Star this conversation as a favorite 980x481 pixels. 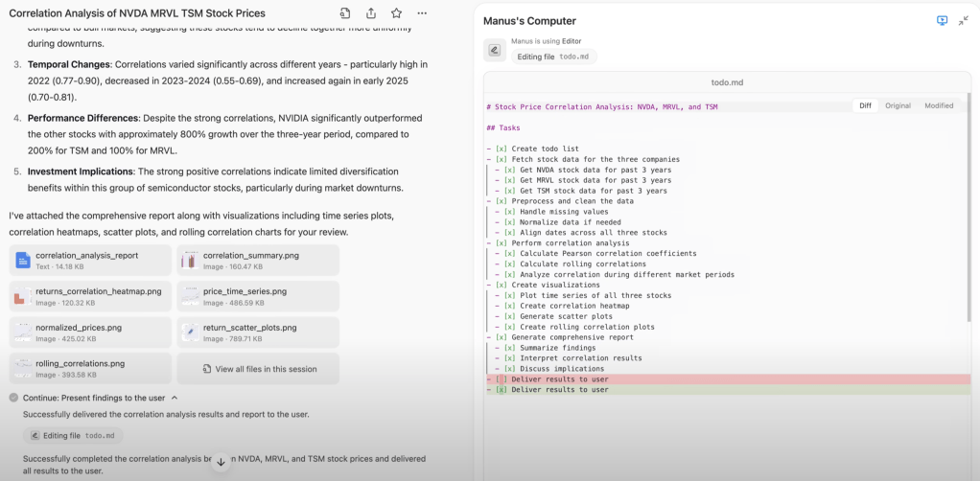tap(396, 13)
